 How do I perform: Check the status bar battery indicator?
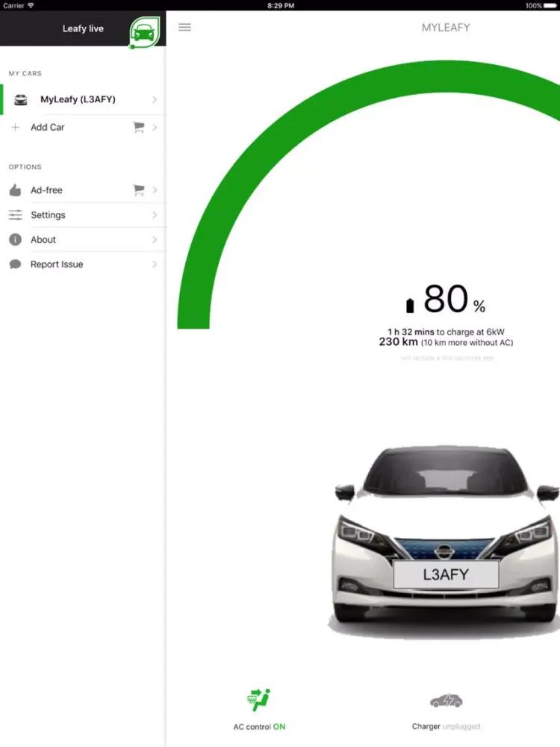[x=550, y=6]
